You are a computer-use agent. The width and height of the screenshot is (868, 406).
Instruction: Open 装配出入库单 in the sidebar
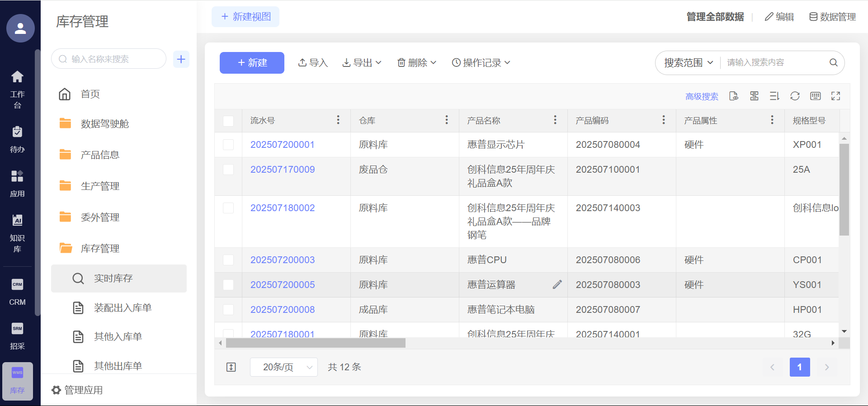point(122,308)
